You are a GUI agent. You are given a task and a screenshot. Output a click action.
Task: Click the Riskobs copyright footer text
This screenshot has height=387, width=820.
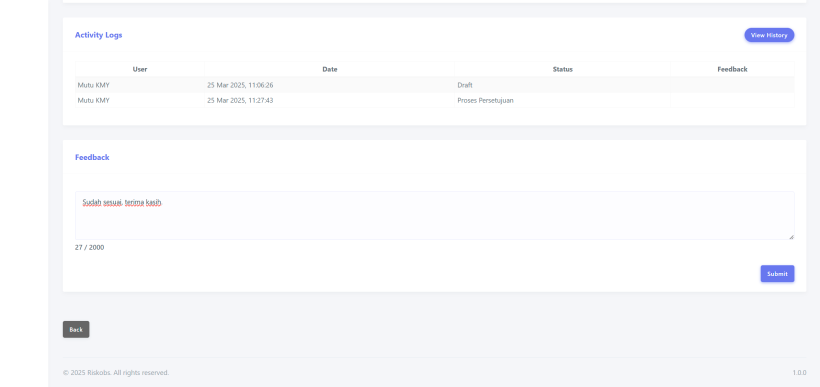coord(116,373)
